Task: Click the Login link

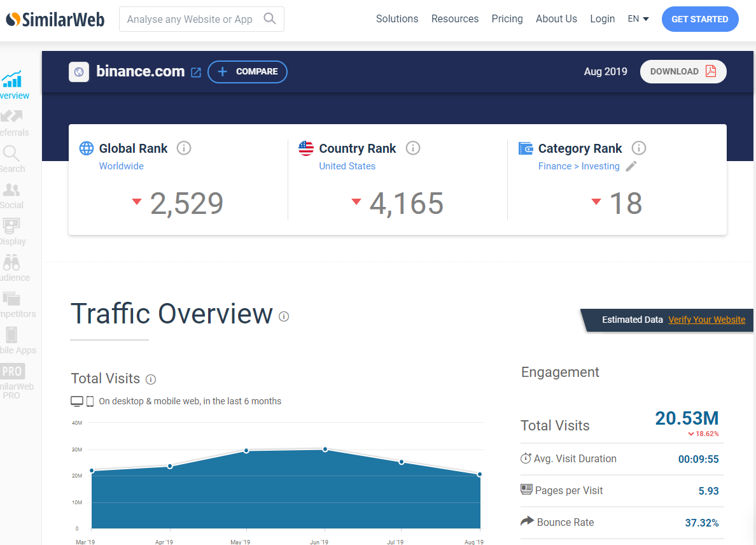Action: click(x=602, y=19)
